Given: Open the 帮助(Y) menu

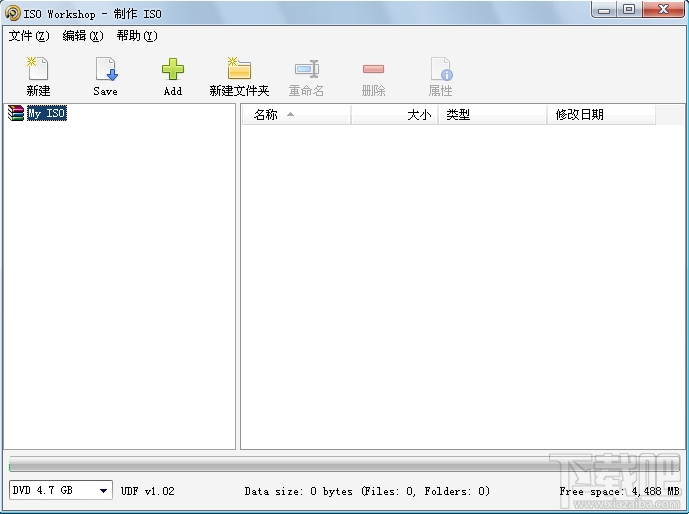Looking at the screenshot, I should 137,36.
